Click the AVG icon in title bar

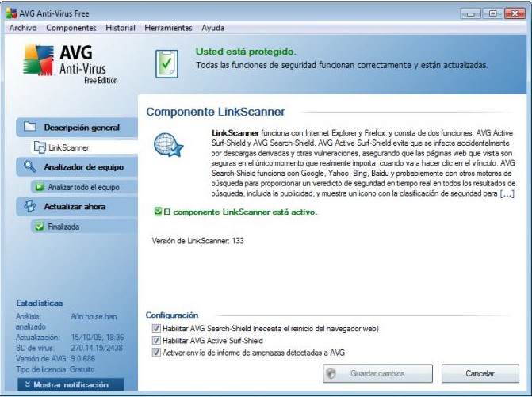[x=11, y=13]
